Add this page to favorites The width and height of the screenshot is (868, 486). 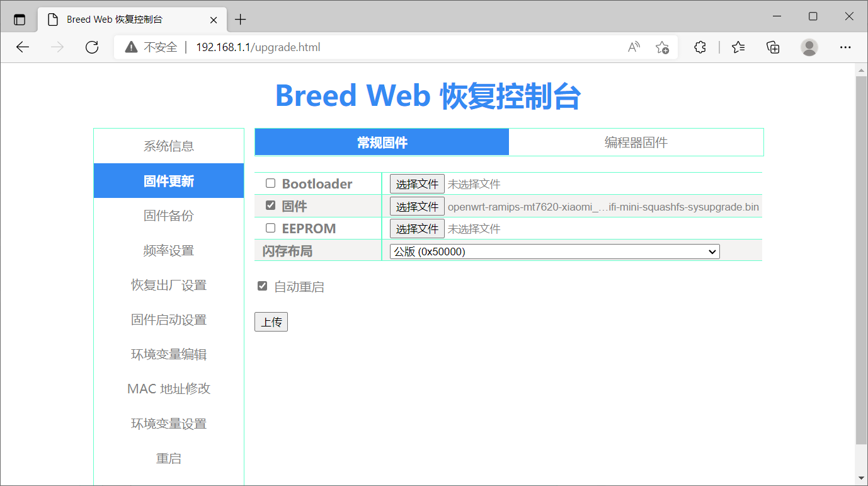(x=662, y=47)
